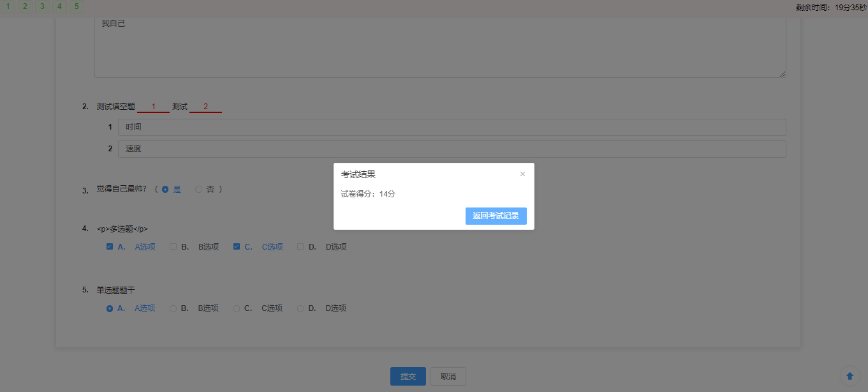Jump to question 4 navigation button
The height and width of the screenshot is (392, 868).
(x=59, y=6)
